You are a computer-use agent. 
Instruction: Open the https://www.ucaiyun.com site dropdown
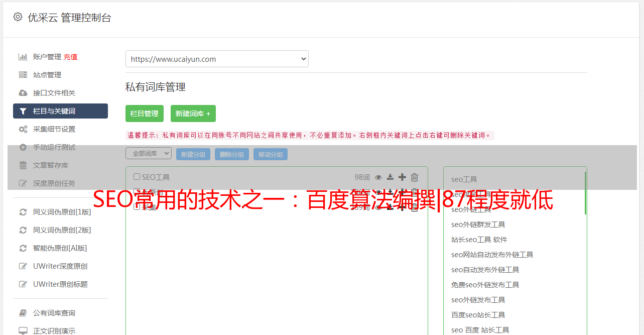click(x=217, y=59)
